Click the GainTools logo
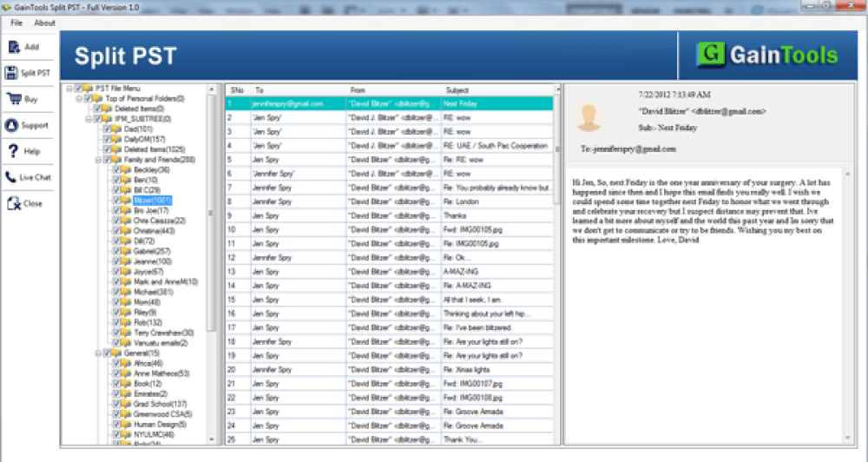The height and width of the screenshot is (462, 868). click(767, 56)
